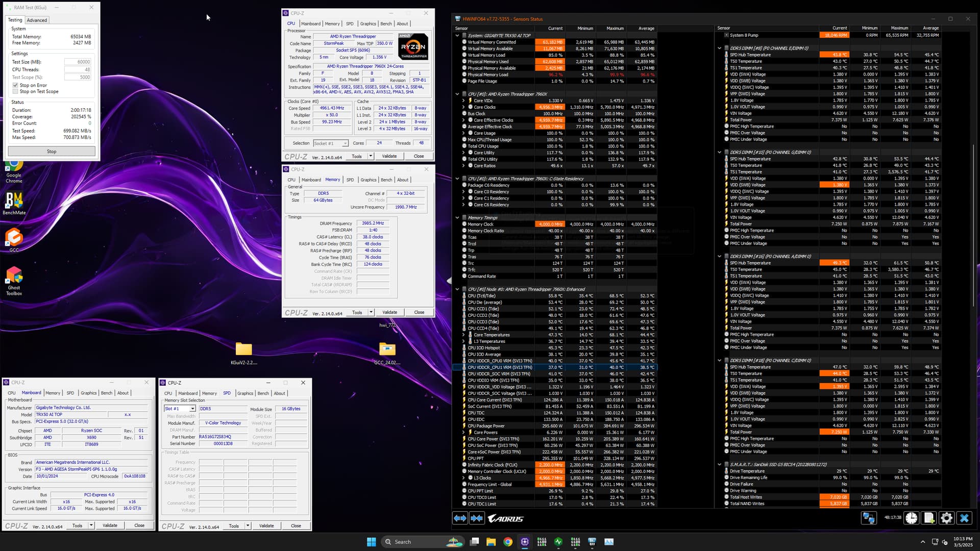Switch to Advanced tab in RAM Test
This screenshot has height=551, width=980.
37,20
